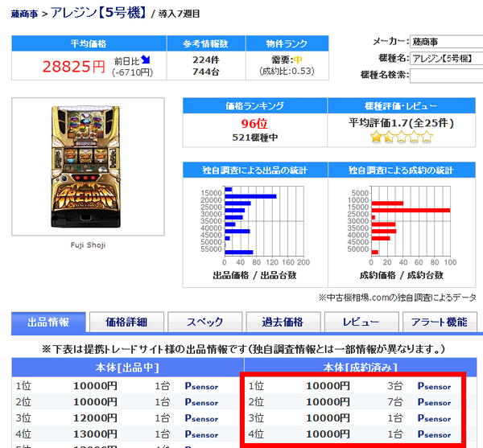
Task: Click the 224件 reference count
Action: click(x=206, y=60)
